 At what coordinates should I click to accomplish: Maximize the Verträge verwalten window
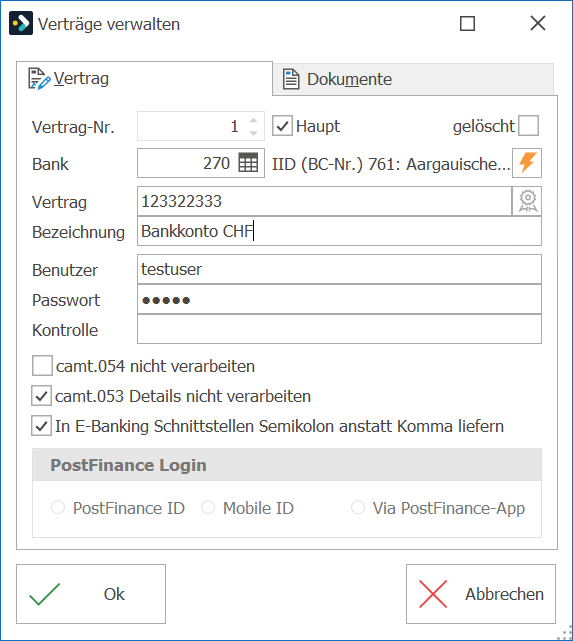(467, 24)
